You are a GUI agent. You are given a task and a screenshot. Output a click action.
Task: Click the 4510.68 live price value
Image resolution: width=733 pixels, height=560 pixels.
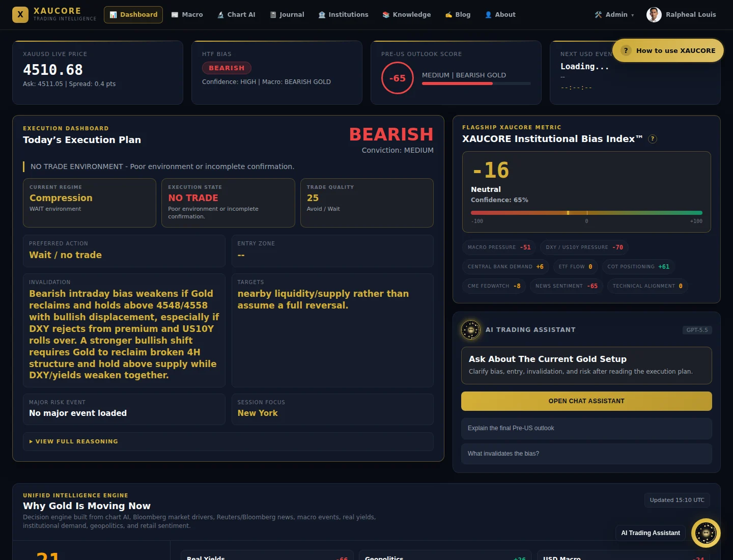pos(53,70)
